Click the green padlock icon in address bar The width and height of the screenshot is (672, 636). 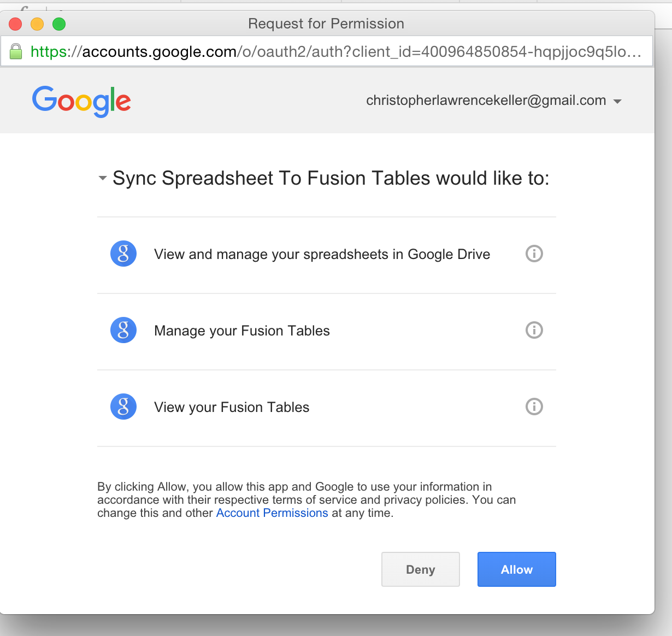pyautogui.click(x=16, y=52)
